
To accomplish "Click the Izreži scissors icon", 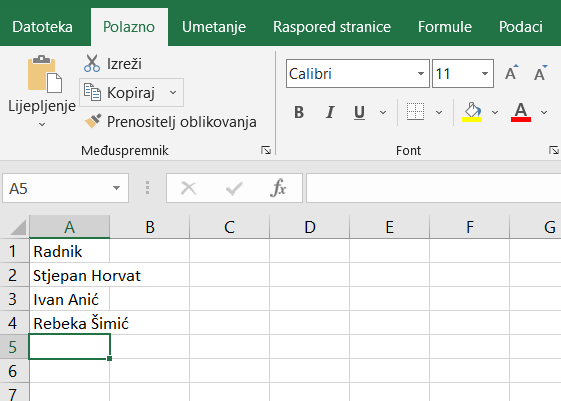I will click(x=92, y=63).
